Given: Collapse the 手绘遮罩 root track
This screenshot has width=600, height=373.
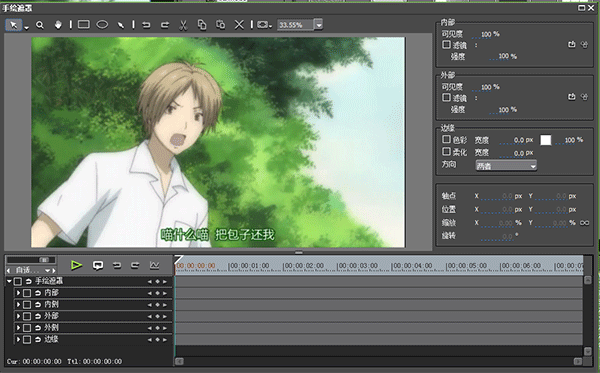Looking at the screenshot, I should (x=9, y=281).
